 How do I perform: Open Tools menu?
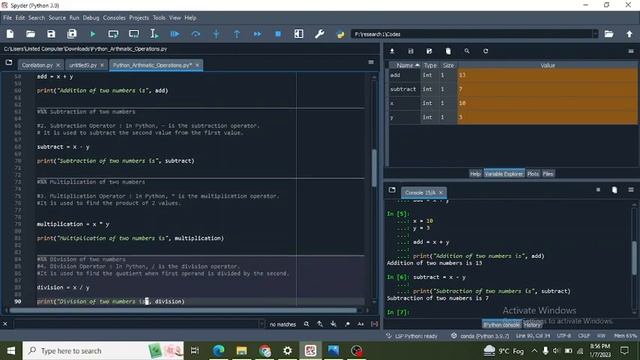159,18
